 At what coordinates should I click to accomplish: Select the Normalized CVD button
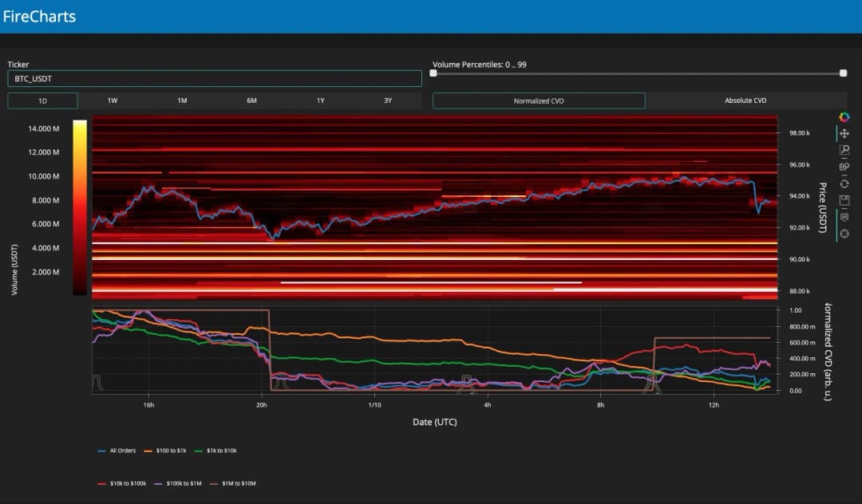pos(539,100)
